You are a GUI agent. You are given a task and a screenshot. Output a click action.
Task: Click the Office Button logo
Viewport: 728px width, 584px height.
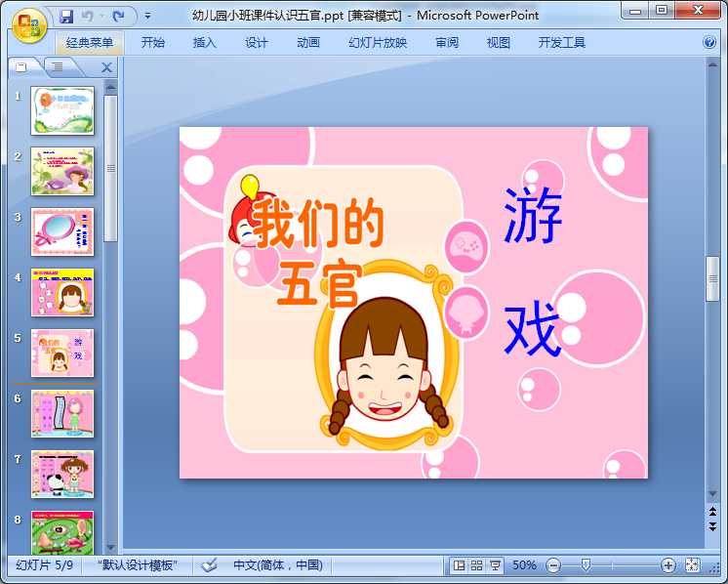[26, 23]
